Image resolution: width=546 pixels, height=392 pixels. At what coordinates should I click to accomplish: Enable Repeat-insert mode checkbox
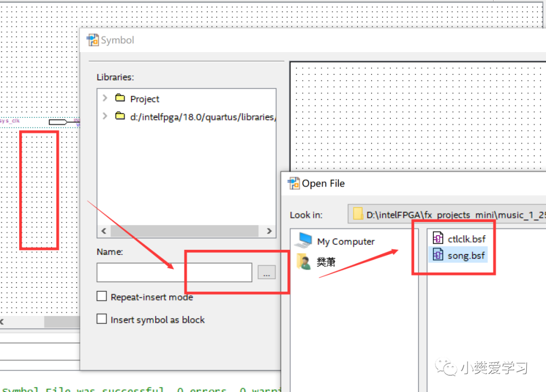tap(102, 296)
